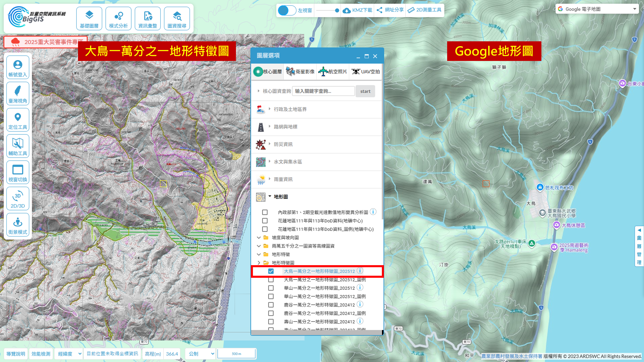Image resolution: width=644 pixels, height=362 pixels.
Task: Toggle the 左視窗 switch
Action: (x=287, y=10)
